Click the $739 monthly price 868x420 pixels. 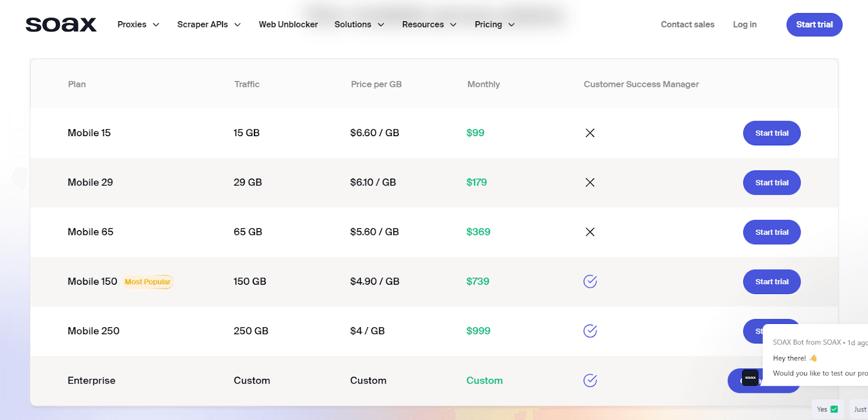coord(477,281)
